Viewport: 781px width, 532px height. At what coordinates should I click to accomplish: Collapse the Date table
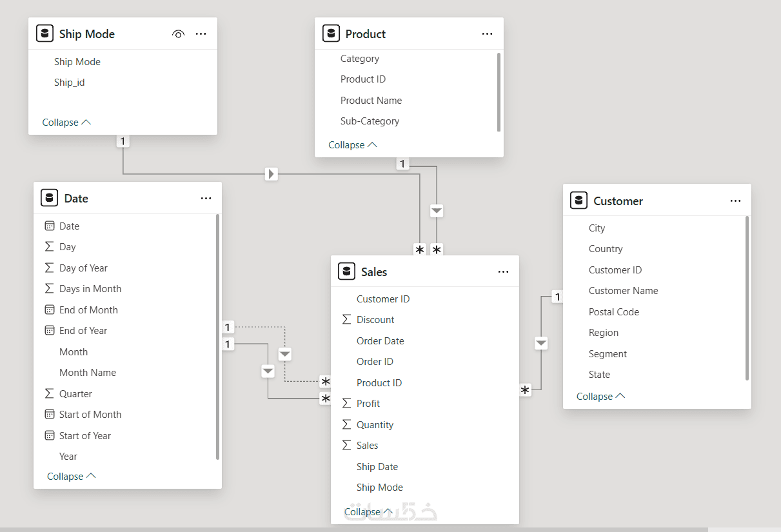pos(71,476)
